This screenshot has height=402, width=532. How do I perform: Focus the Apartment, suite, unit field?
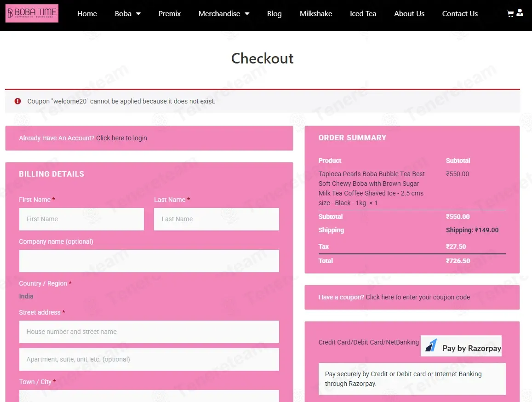[149, 360]
